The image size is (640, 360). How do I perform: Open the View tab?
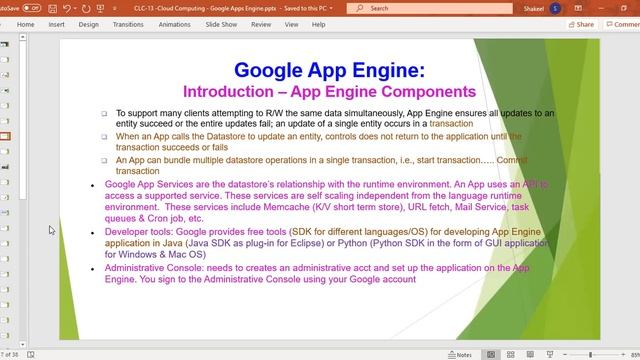[291, 24]
